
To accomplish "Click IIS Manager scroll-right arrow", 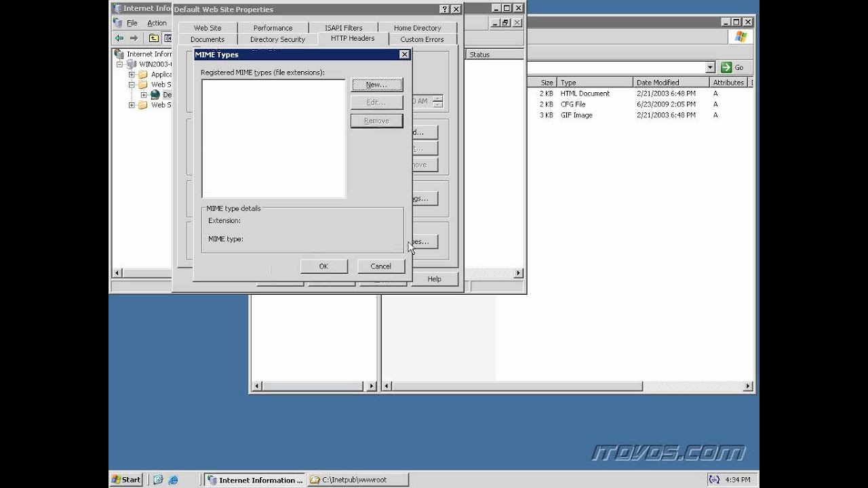I will pyautogui.click(x=518, y=273).
